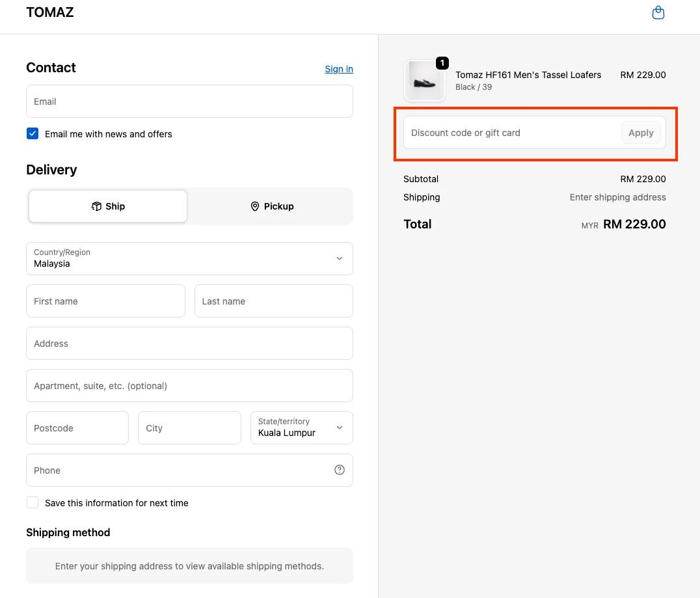The width and height of the screenshot is (700, 598).
Task: Focus the Postcode field
Action: tap(77, 428)
